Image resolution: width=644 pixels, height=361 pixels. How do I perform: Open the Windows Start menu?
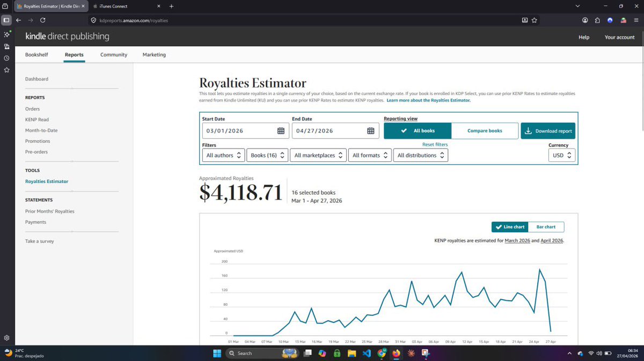tap(217, 353)
